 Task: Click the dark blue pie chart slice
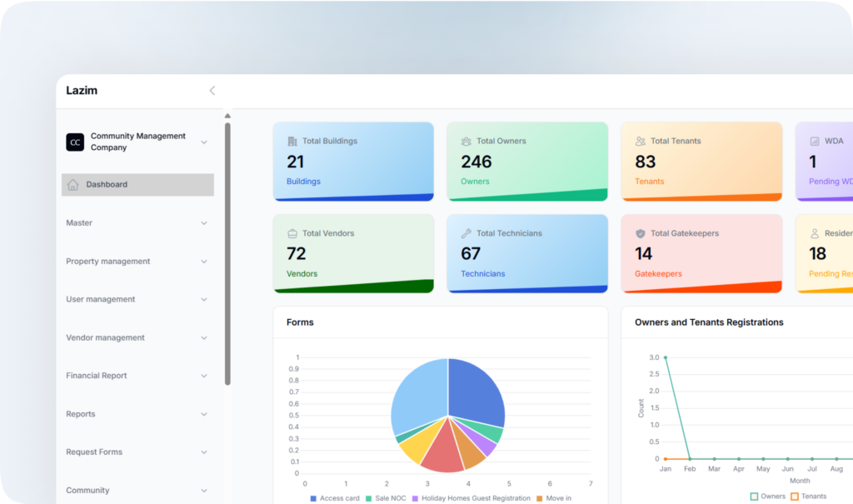point(475,390)
